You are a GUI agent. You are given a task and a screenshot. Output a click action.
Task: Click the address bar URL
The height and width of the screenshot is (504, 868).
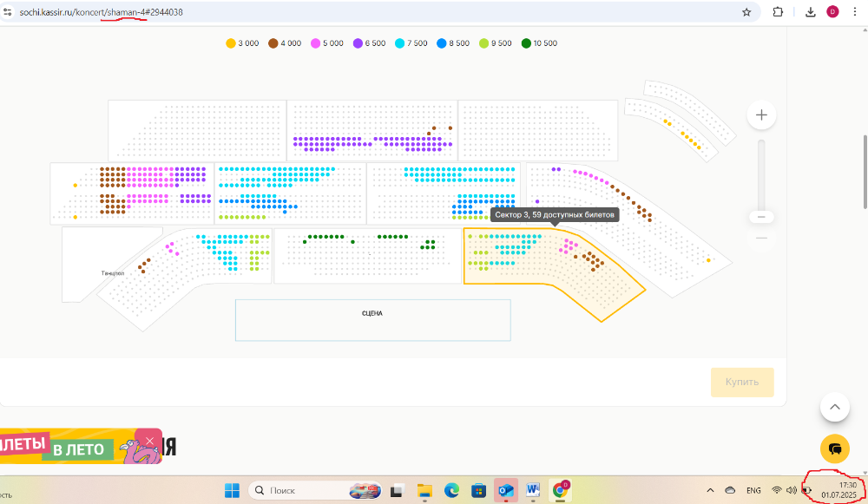click(102, 12)
